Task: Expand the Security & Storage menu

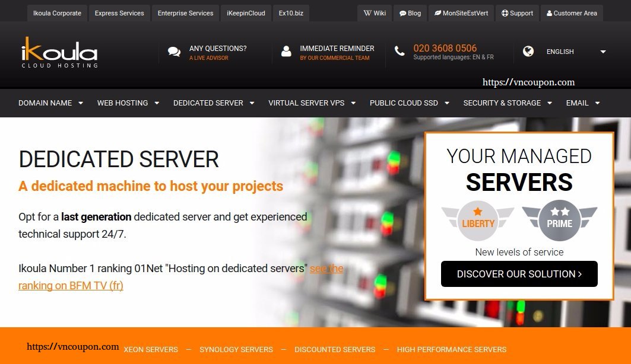Action: pos(508,103)
